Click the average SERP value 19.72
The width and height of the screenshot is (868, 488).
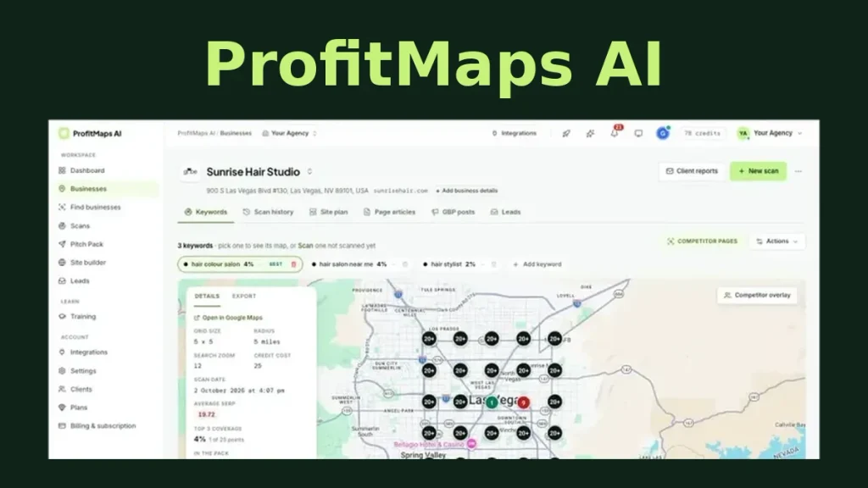pyautogui.click(x=207, y=414)
